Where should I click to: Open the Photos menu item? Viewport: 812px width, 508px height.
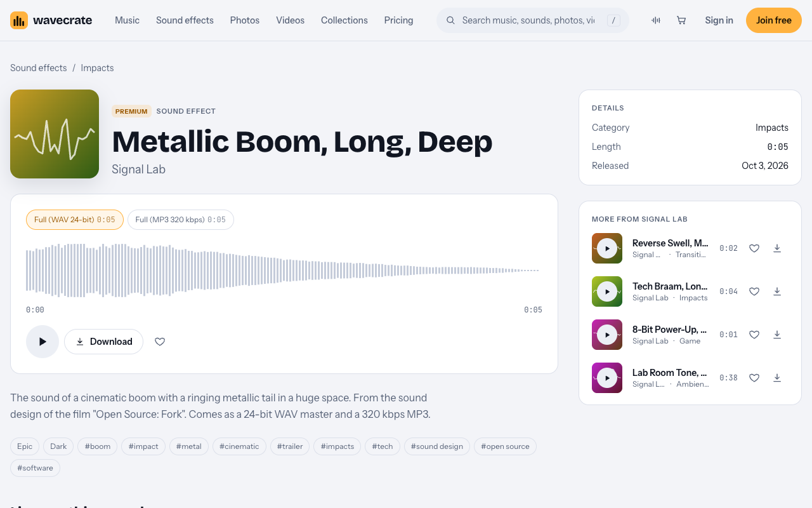[x=245, y=20]
